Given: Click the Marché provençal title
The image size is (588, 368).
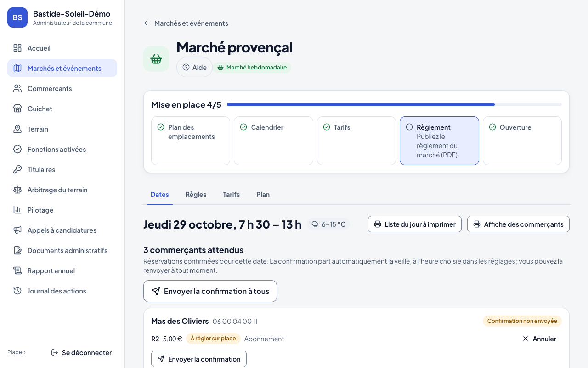Looking at the screenshot, I should [x=234, y=47].
